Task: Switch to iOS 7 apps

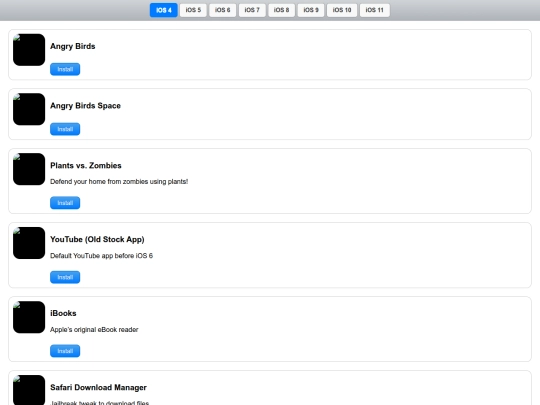Action: [252, 10]
